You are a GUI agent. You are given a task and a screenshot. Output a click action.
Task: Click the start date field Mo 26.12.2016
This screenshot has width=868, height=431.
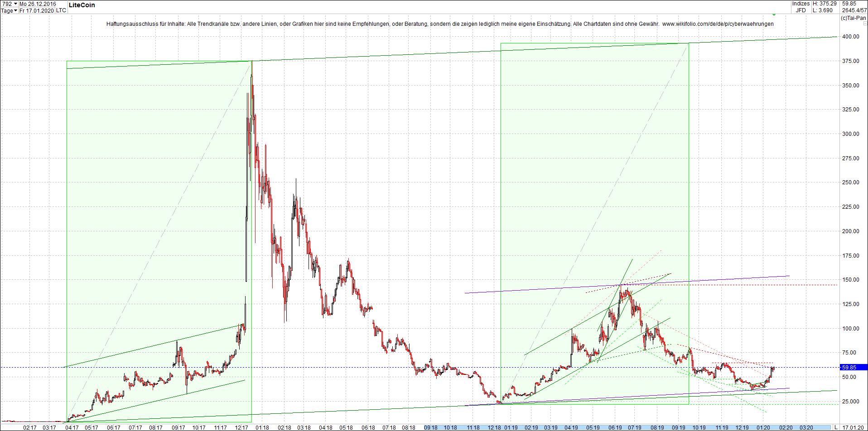(x=37, y=4)
